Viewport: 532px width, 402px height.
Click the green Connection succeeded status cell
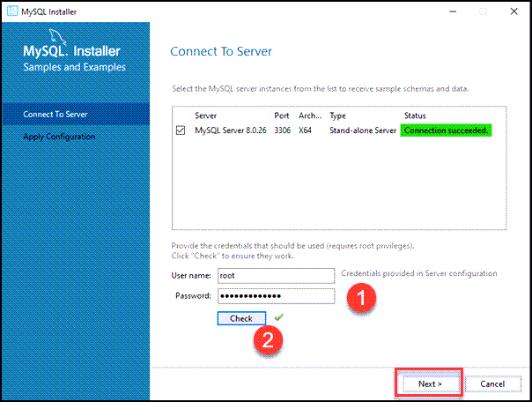tap(446, 130)
